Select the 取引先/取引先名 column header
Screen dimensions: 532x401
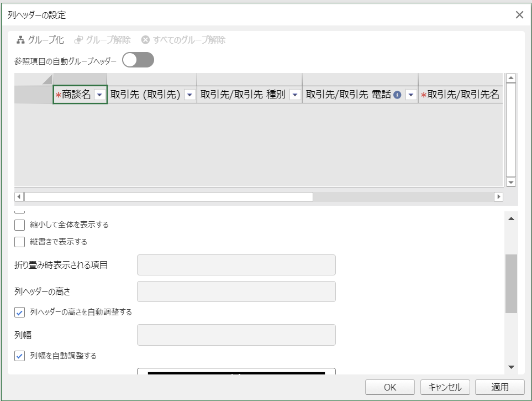coord(460,95)
